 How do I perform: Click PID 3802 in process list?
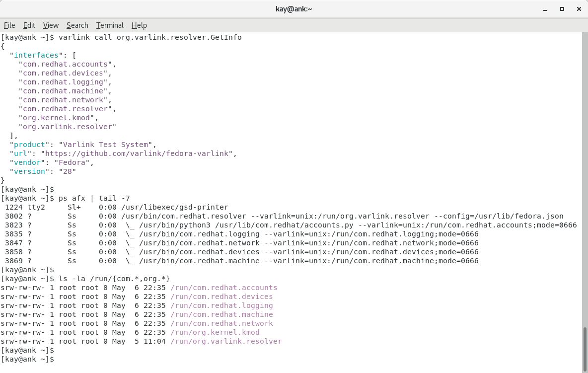point(14,217)
